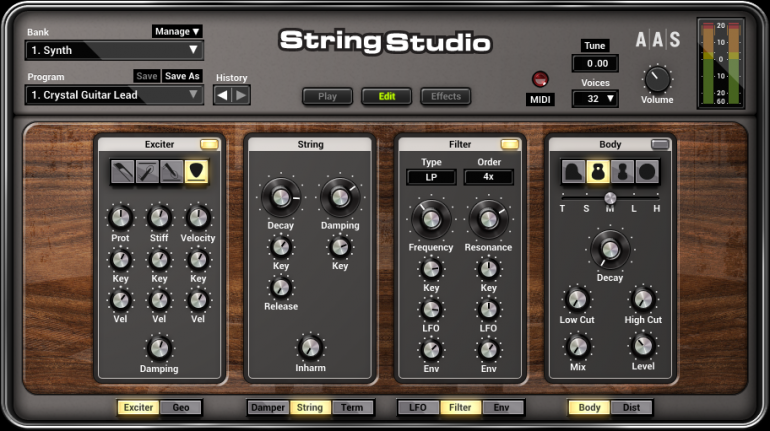Viewport: 770px width, 431px height.
Task: Go forward in program History
Action: (241, 95)
